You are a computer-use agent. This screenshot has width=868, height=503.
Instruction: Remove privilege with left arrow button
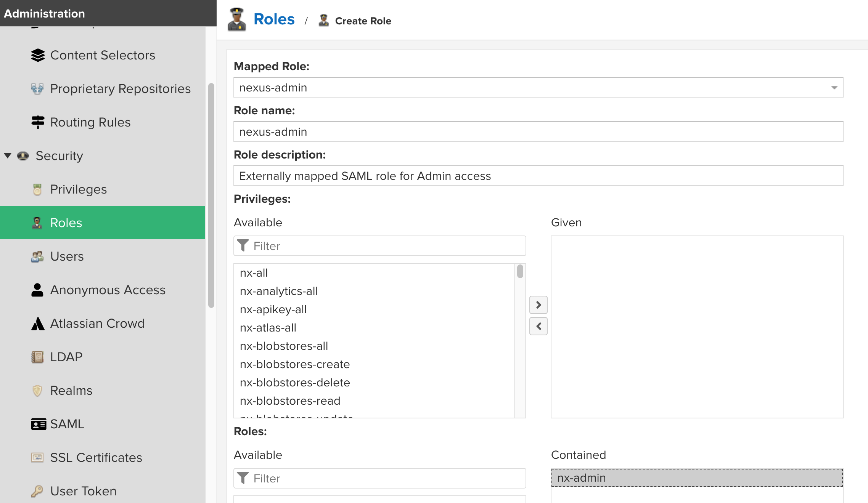[538, 326]
